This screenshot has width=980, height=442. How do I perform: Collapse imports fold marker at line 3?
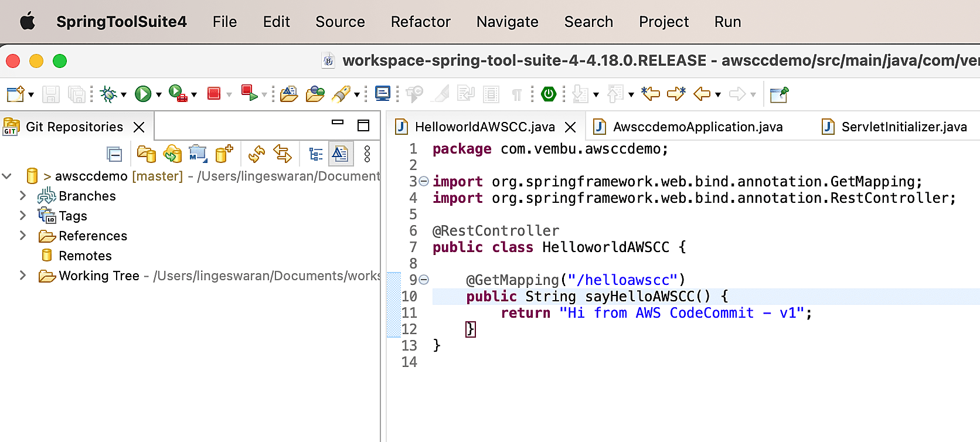tap(424, 181)
